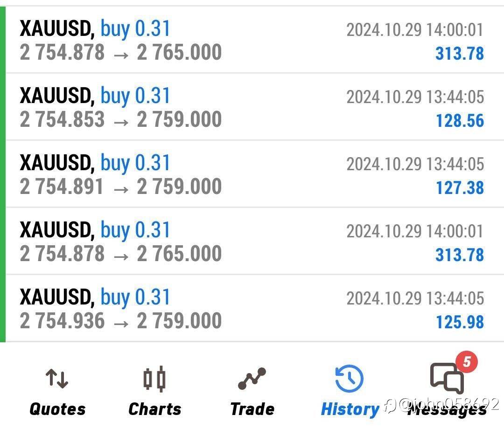The width and height of the screenshot is (504, 429).
Task: Open Charts via the candlestick icon
Action: [x=154, y=379]
